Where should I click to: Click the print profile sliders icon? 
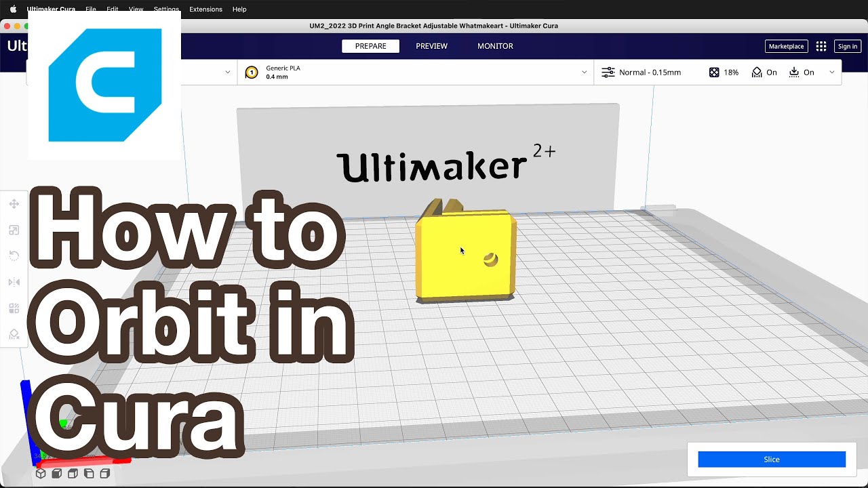(608, 73)
